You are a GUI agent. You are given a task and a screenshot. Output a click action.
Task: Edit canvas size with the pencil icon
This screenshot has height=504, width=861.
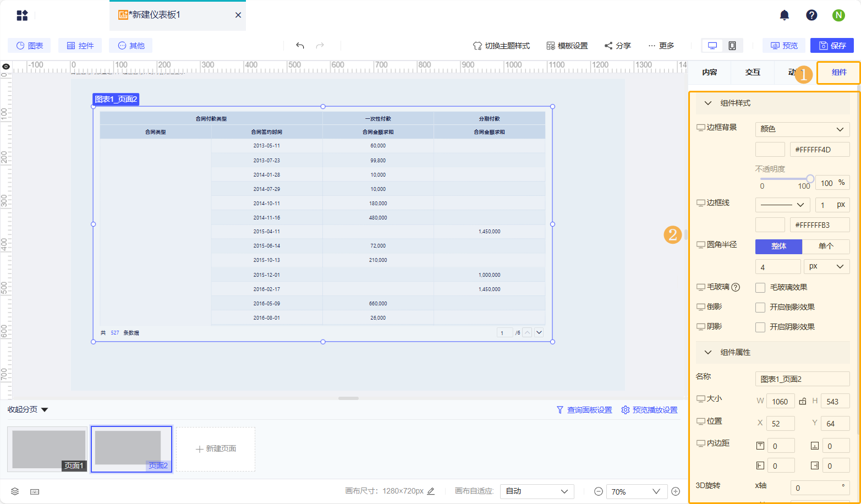(431, 491)
